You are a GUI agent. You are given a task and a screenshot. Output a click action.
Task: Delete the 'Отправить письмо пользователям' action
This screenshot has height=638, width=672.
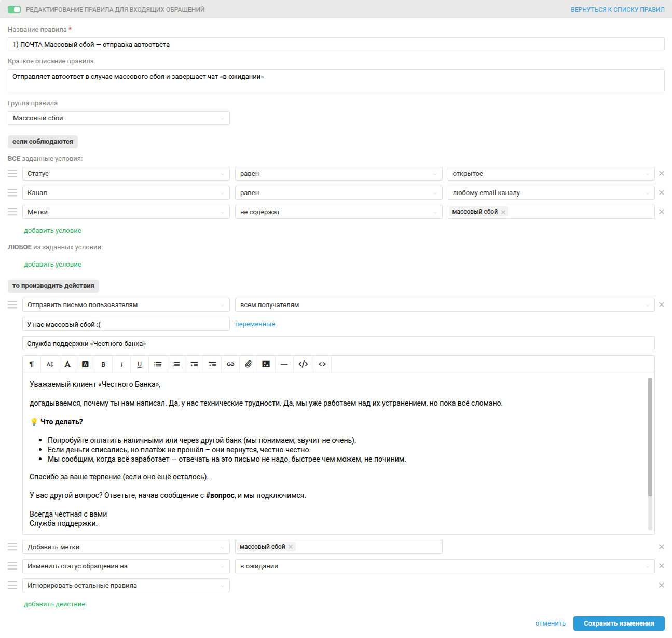[x=662, y=304]
